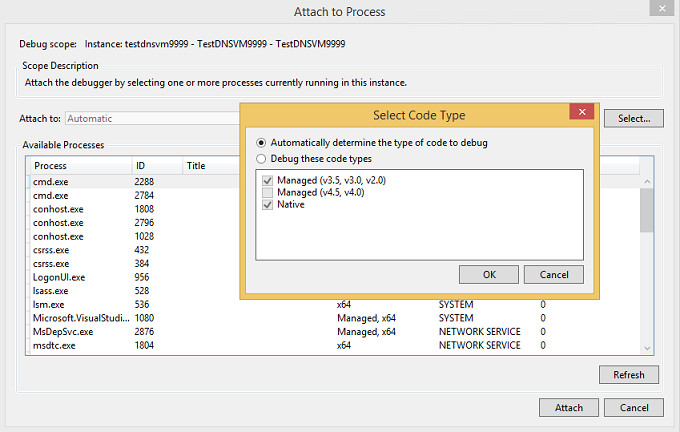Select automatically determine code type option
The height and width of the screenshot is (432, 680).
point(262,143)
